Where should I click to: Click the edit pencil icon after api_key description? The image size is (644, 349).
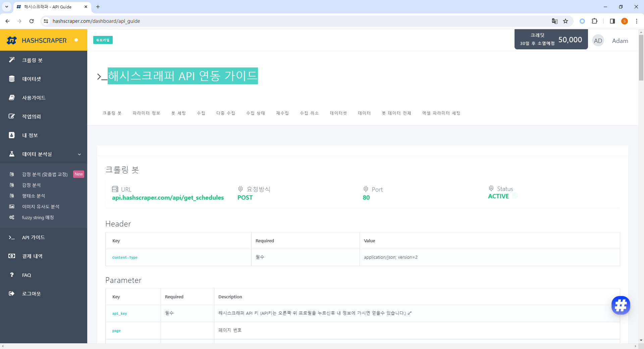410,313
